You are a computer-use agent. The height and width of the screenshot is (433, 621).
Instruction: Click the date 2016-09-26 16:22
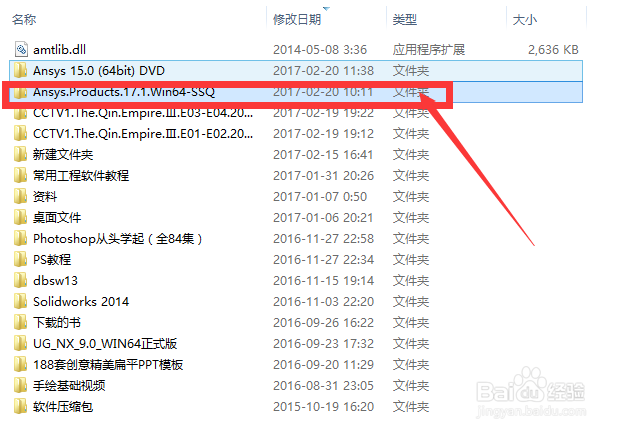[x=323, y=322]
